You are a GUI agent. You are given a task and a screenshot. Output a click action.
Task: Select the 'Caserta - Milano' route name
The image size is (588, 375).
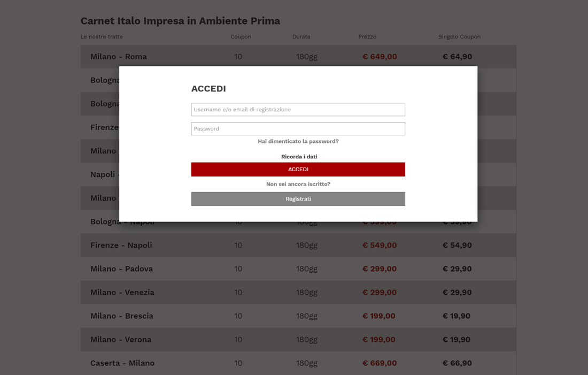tap(122, 363)
